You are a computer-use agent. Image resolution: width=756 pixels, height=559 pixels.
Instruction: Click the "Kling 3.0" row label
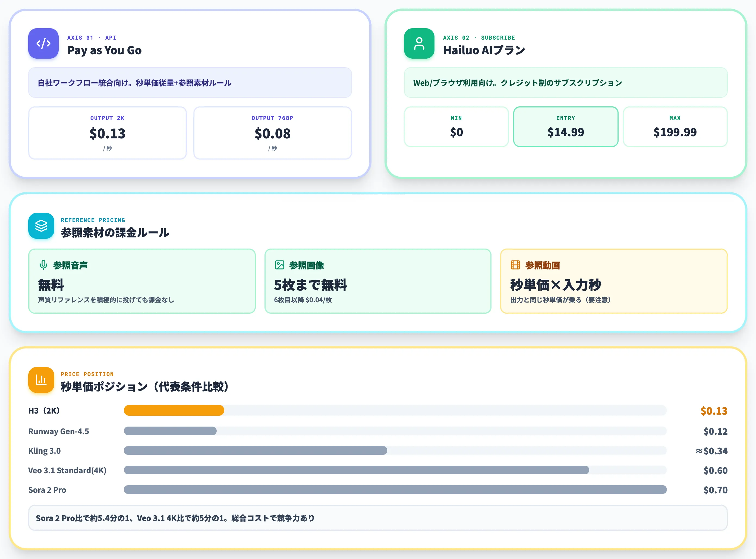(x=44, y=451)
